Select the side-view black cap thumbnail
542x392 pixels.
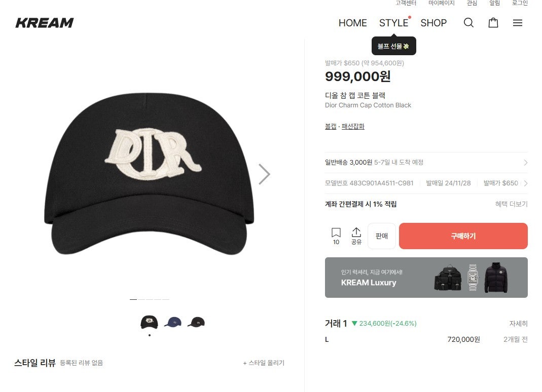click(196, 322)
